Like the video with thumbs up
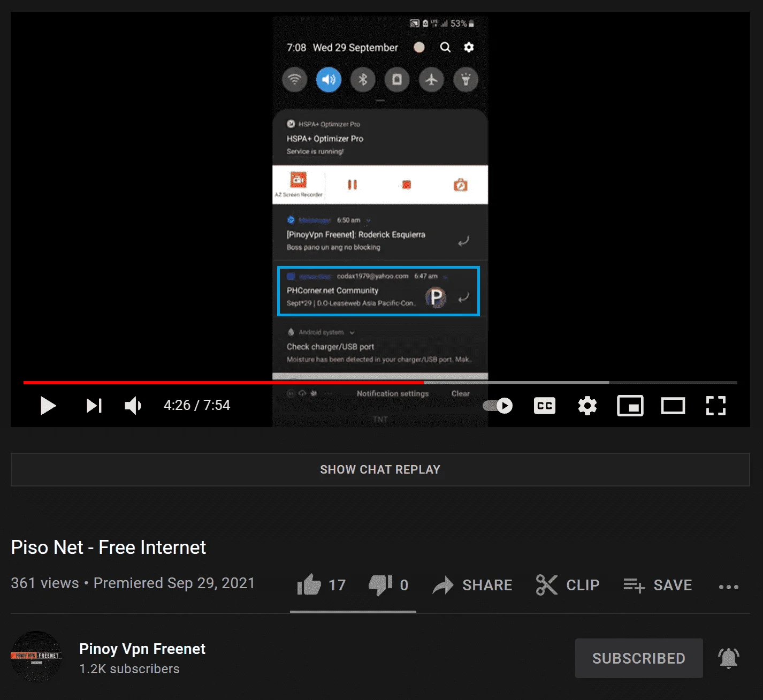Image resolution: width=763 pixels, height=700 pixels. pos(322,585)
